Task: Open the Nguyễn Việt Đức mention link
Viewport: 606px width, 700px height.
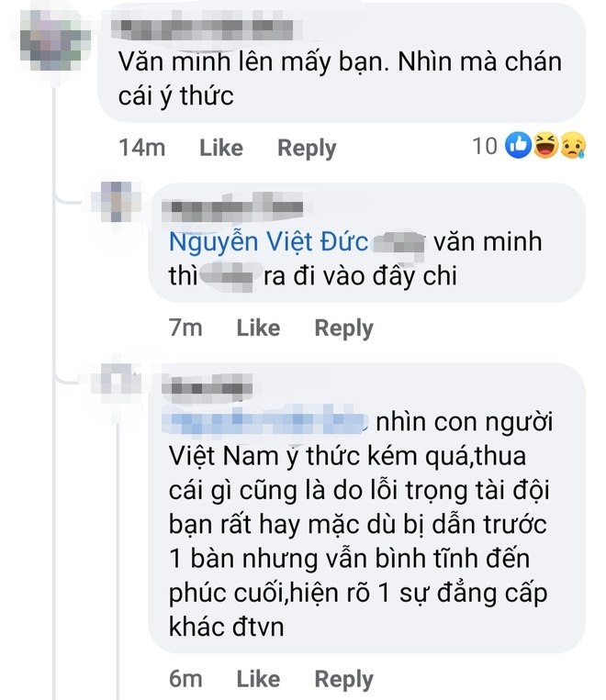Action: pos(269,242)
